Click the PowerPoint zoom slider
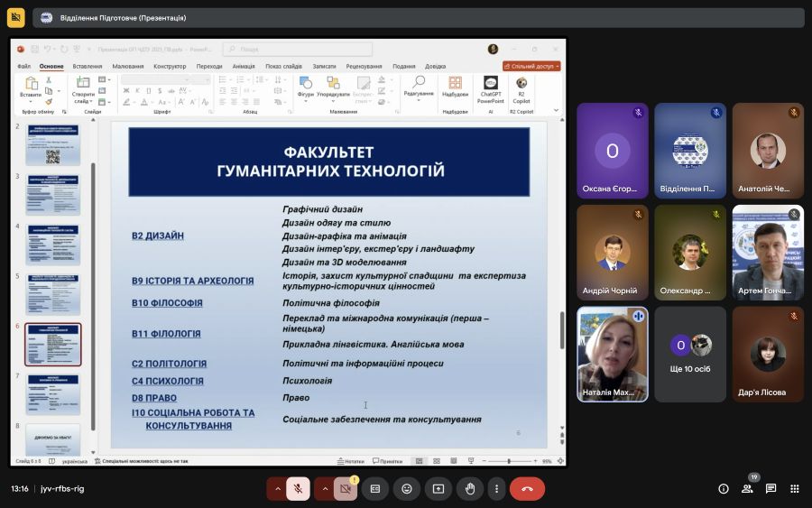Image resolution: width=812 pixels, height=508 pixels. point(510,461)
